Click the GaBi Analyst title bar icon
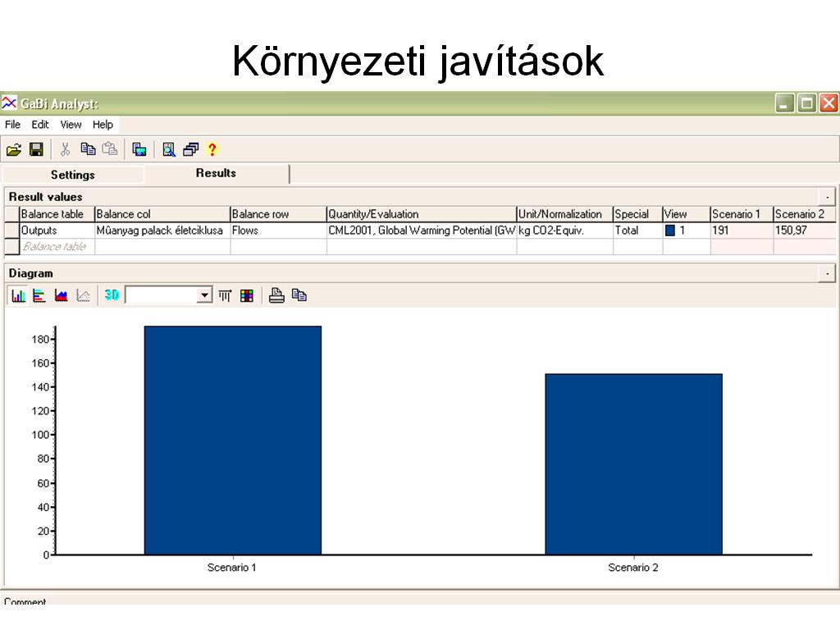The width and height of the screenshot is (840, 630). coord(8,103)
